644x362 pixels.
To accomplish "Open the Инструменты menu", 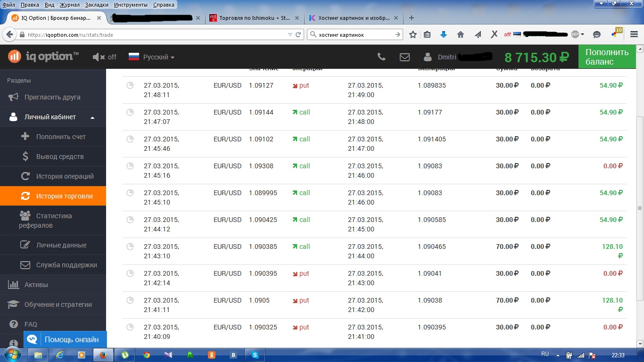I will pyautogui.click(x=132, y=5).
